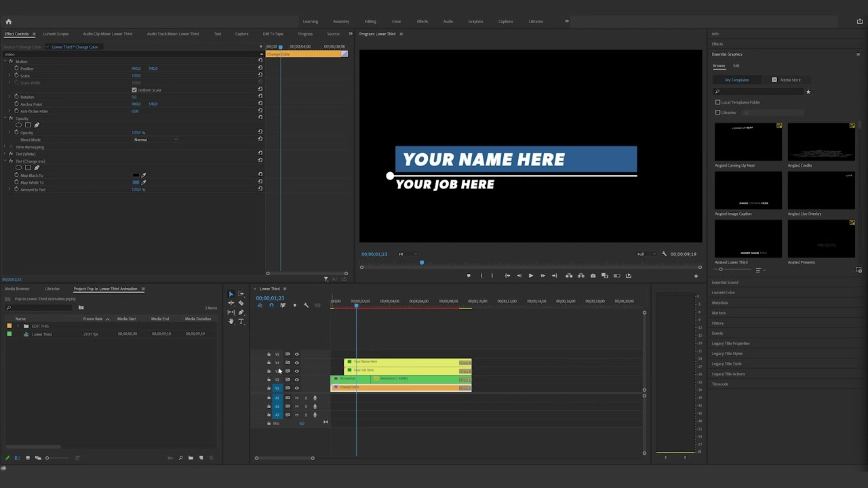Select the Pen tool in the Tools panel
The width and height of the screenshot is (868, 488).
click(241, 312)
